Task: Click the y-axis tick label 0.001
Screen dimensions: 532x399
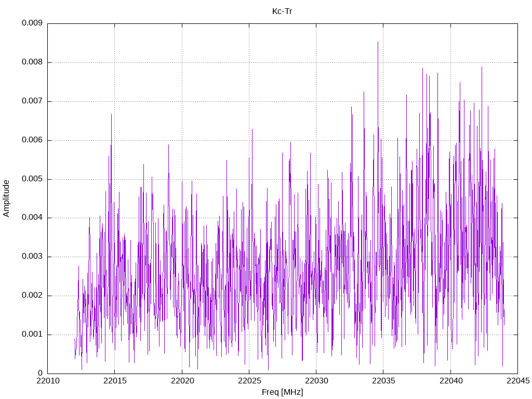Action: tap(32, 334)
